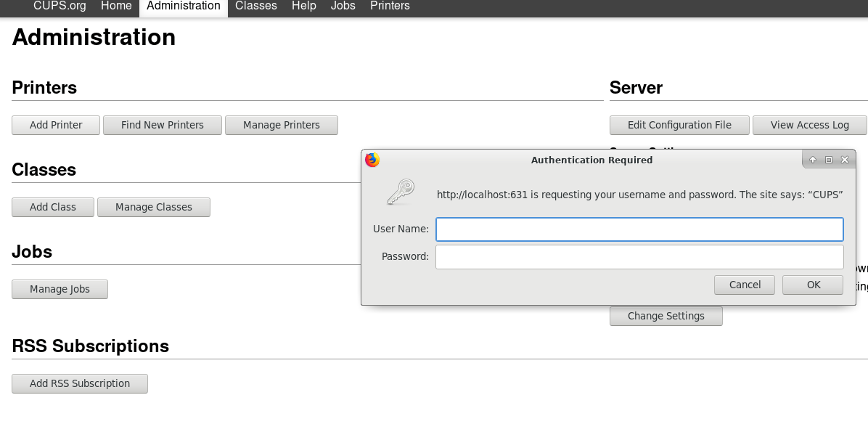Open Manage Printers
This screenshot has height=424, width=868.
coord(281,125)
